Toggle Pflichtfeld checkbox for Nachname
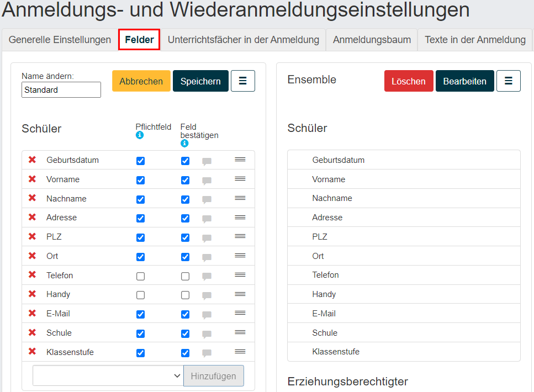Image resolution: width=534 pixels, height=392 pixels. [141, 199]
